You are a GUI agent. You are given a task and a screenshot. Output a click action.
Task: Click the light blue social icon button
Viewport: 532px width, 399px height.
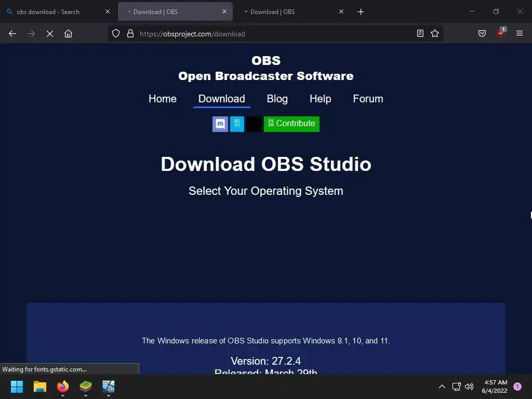tap(237, 124)
